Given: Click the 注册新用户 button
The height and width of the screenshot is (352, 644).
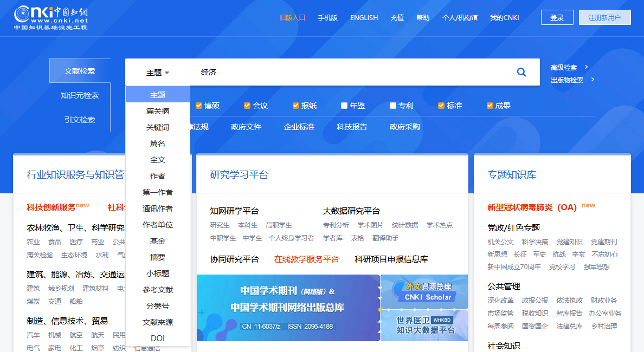Looking at the screenshot, I should (604, 18).
